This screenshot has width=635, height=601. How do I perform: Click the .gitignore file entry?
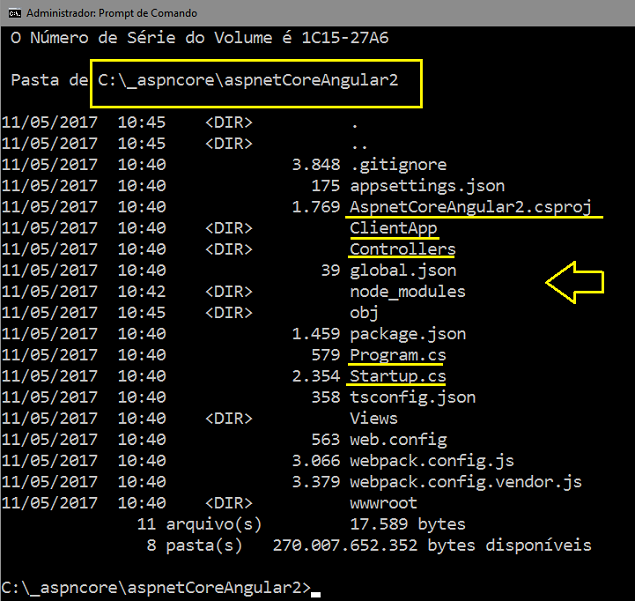tap(398, 165)
